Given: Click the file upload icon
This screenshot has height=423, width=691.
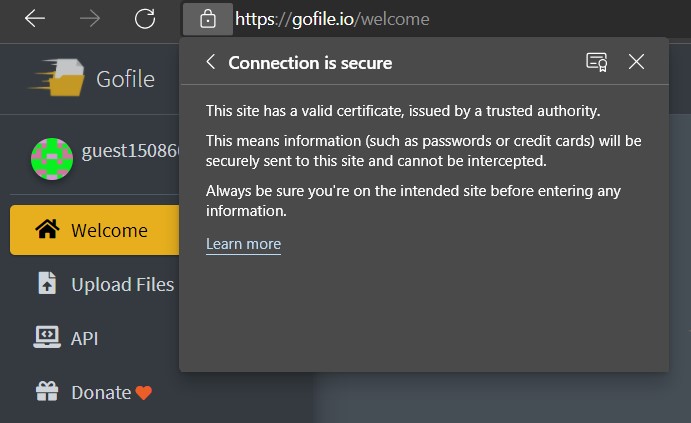Looking at the screenshot, I should pos(47,283).
